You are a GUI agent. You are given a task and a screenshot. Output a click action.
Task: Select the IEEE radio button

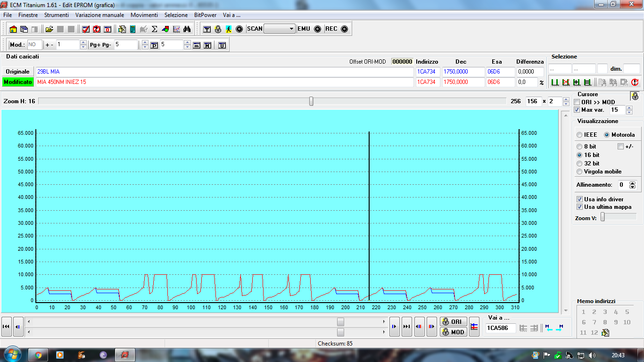tap(579, 135)
